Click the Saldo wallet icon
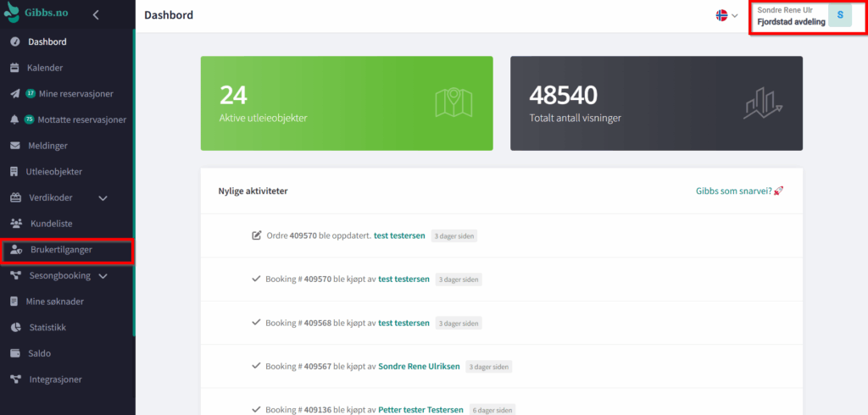Screen dimensions: 868x415 pyautogui.click(x=14, y=353)
